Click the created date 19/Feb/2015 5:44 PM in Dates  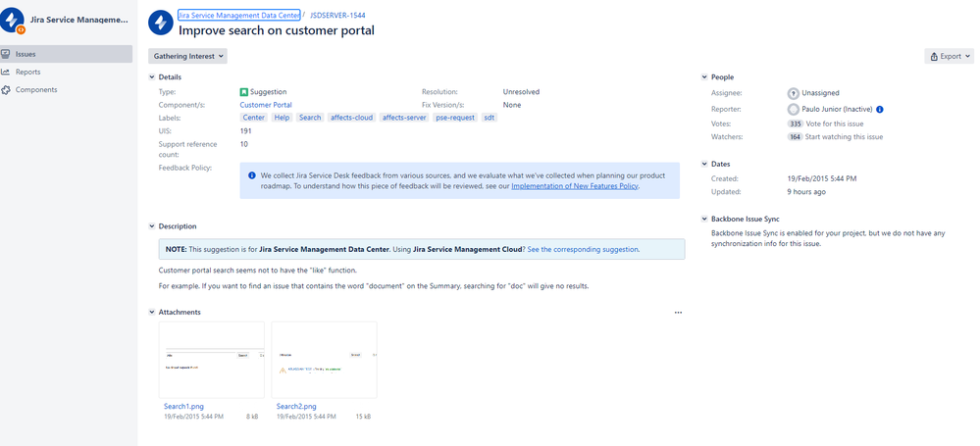(x=822, y=178)
